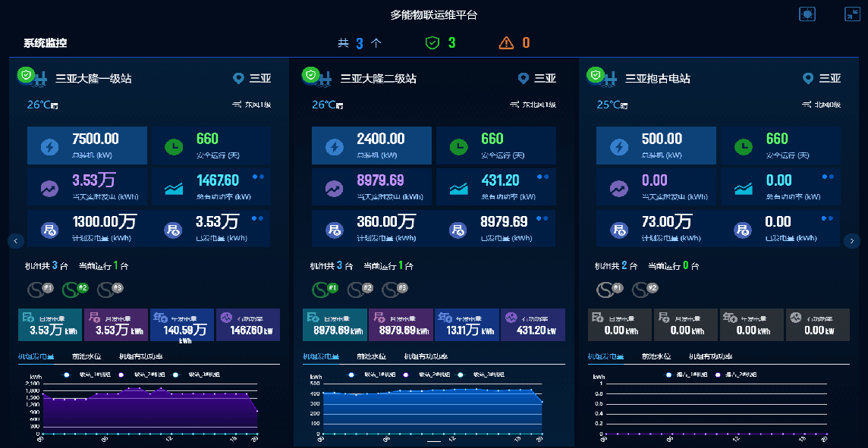Click the 年发电量 tile in 三亚抱古电站

point(751,324)
